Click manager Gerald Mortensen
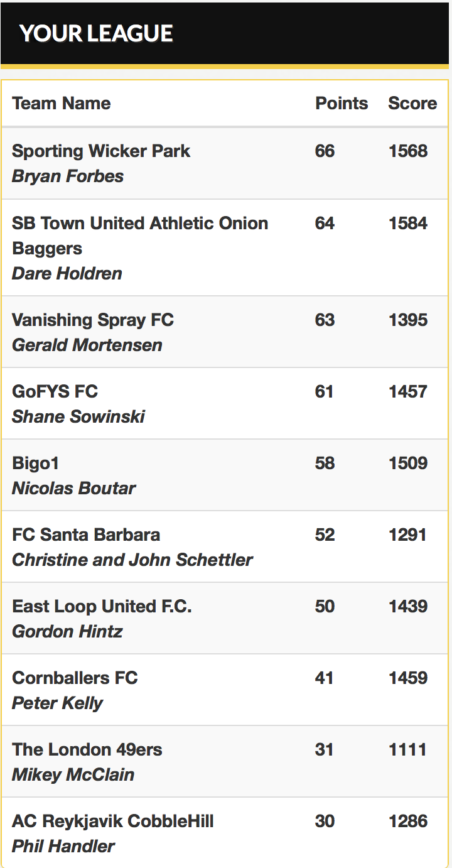The width and height of the screenshot is (452, 868). 87,345
